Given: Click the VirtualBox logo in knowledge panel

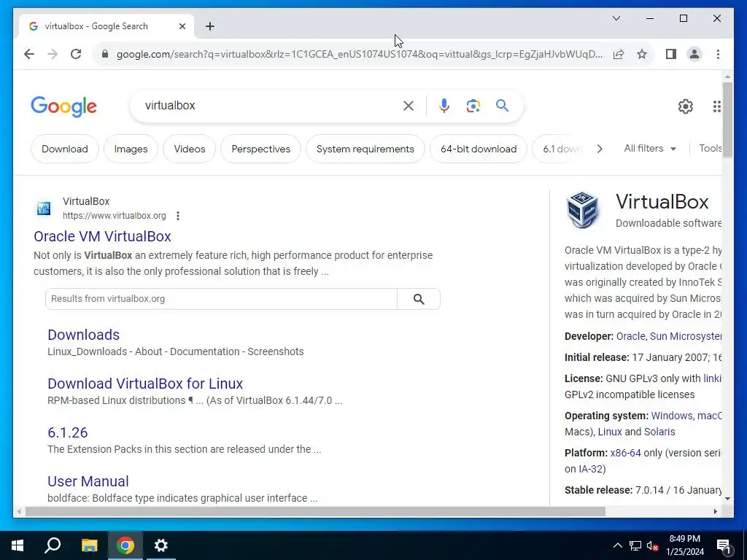Looking at the screenshot, I should 582,210.
